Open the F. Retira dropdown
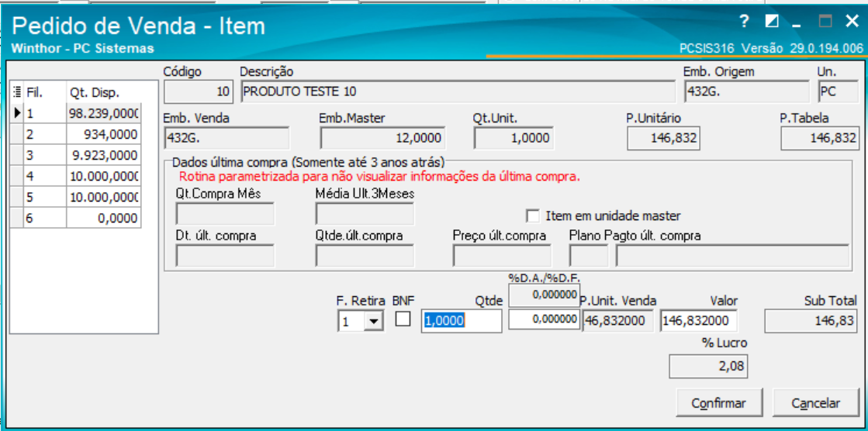The height and width of the screenshot is (431, 868). click(x=374, y=322)
